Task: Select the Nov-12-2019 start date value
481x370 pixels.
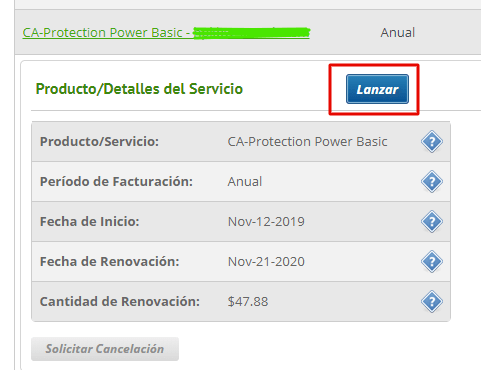Action: 266,222
